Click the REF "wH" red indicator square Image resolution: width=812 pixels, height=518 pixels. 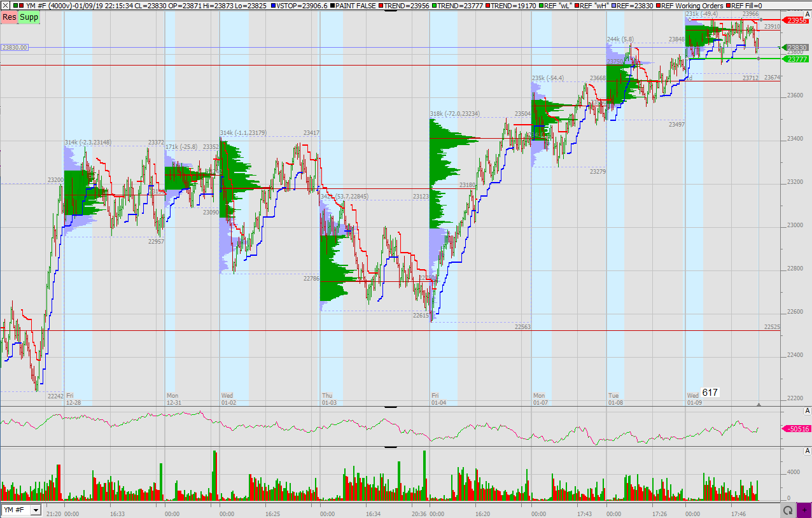[x=576, y=5]
